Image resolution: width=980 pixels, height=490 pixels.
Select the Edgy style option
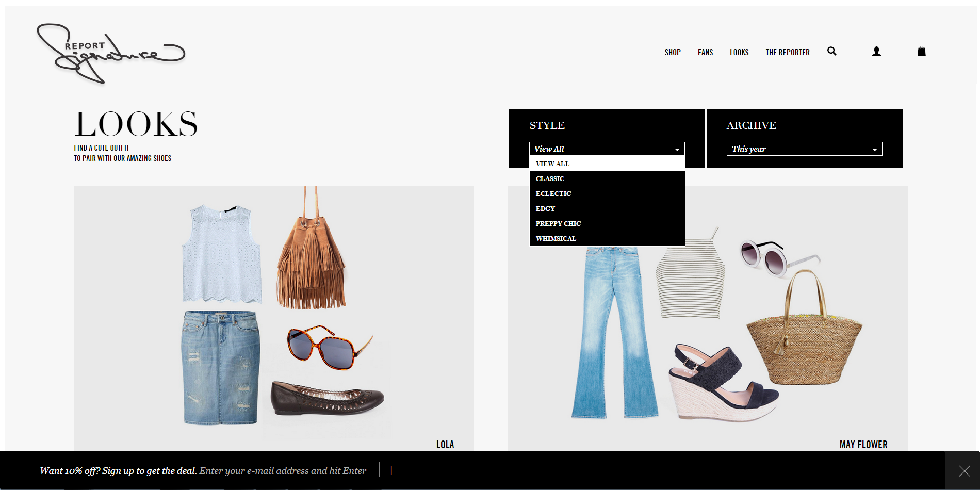pos(545,208)
